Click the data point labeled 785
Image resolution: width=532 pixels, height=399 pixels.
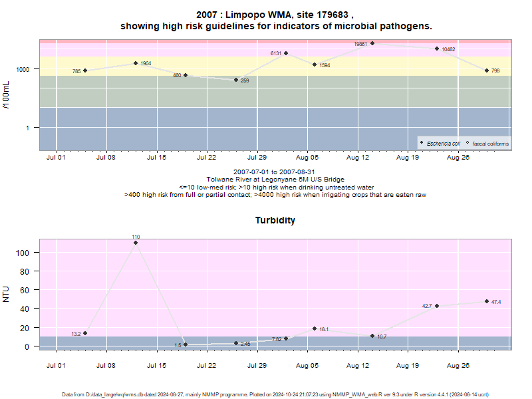click(85, 70)
